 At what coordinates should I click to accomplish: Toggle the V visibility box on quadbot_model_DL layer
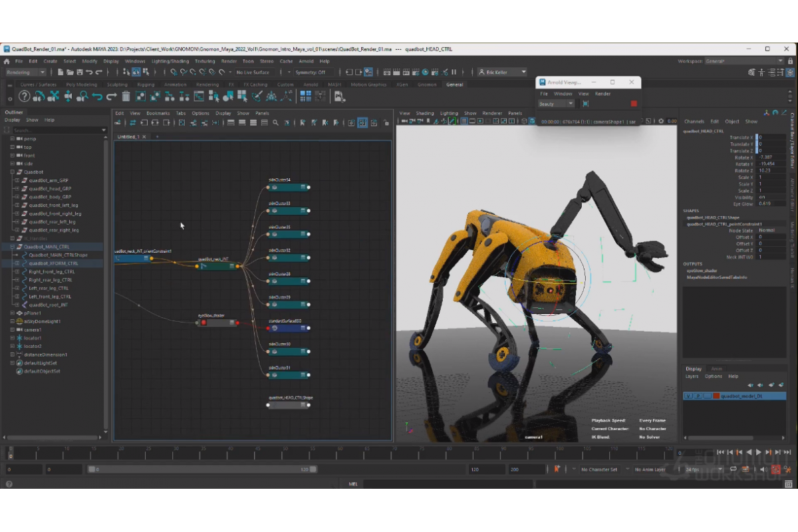(x=688, y=396)
